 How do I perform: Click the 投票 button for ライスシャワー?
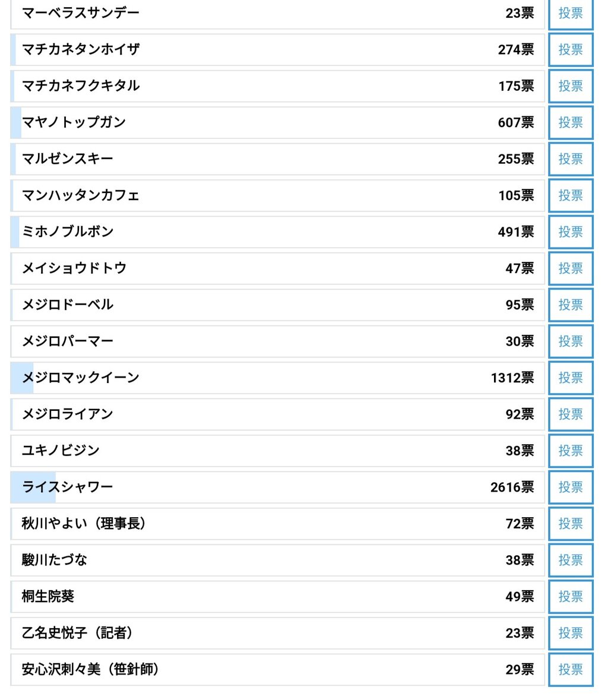(x=570, y=487)
